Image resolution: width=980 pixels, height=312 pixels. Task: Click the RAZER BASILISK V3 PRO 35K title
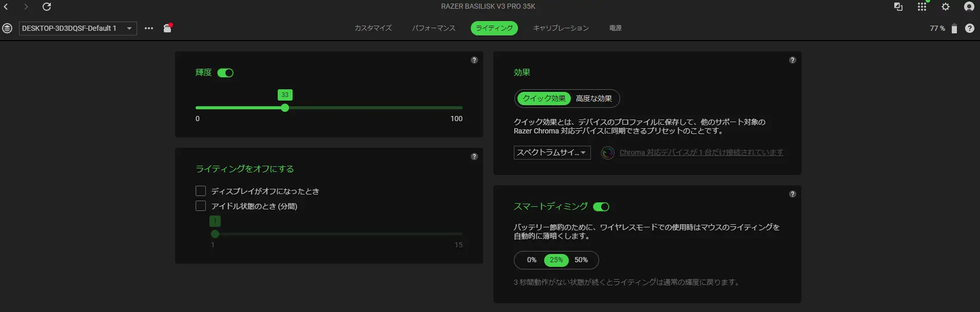point(488,6)
